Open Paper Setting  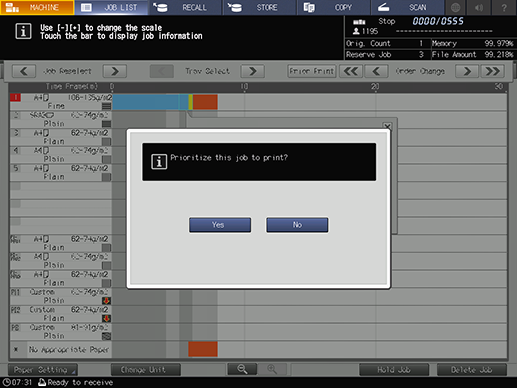point(43,370)
